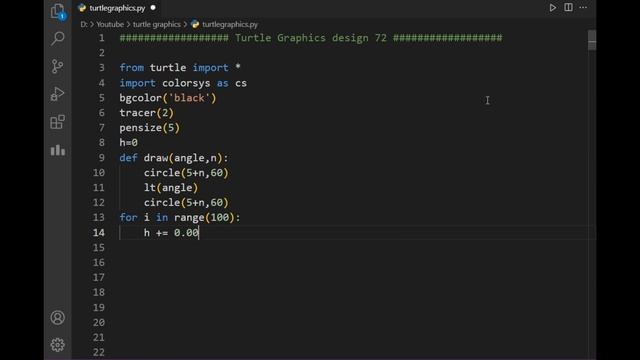Select the turtlegraphics.py editor tab
This screenshot has width=640, height=360.
coord(117,8)
